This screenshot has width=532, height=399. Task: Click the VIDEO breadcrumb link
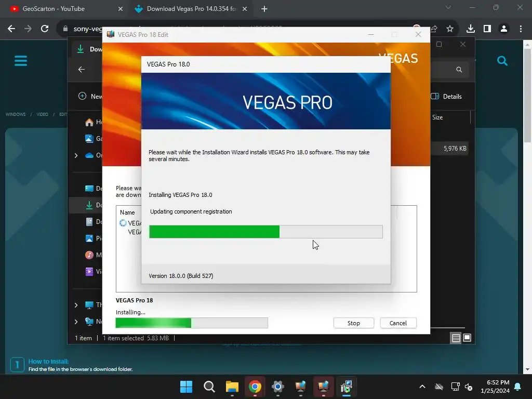coord(43,114)
